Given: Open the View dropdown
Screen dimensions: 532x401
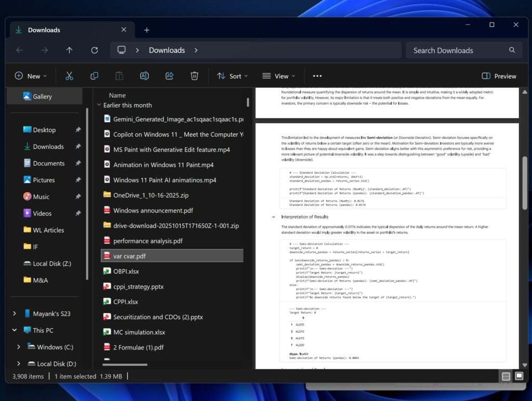Looking at the screenshot, I should pos(278,76).
